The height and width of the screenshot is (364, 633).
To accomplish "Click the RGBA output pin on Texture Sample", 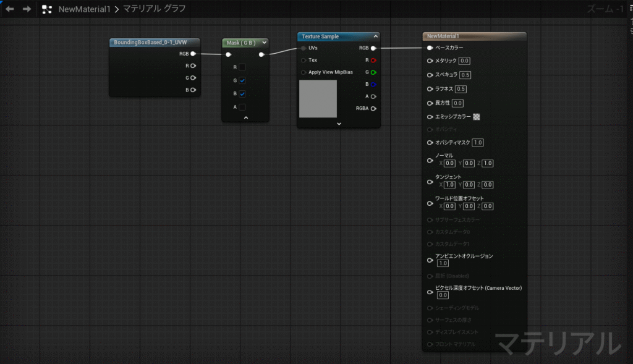I will point(373,109).
